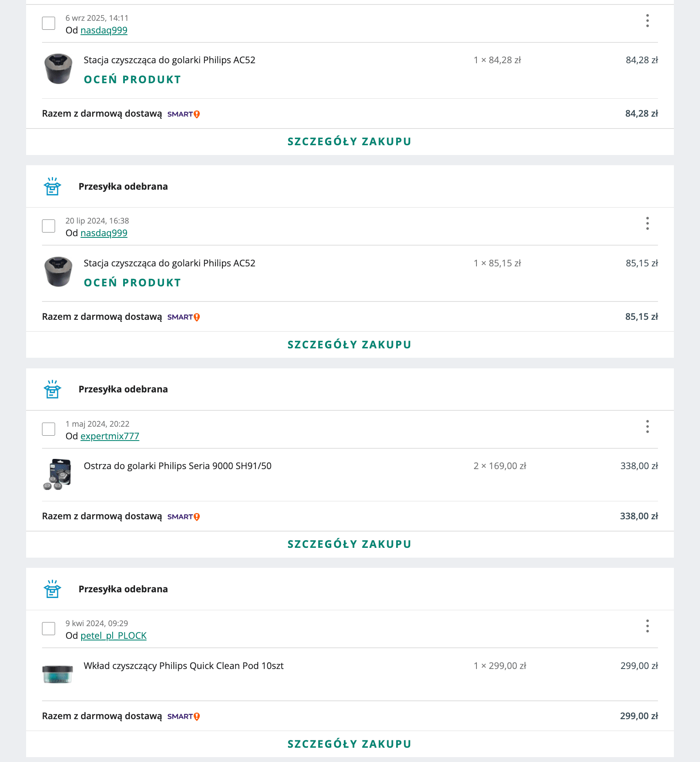Viewport: 700px width, 762px height.
Task: Open seller expertmix777 profile link
Action: pos(110,436)
